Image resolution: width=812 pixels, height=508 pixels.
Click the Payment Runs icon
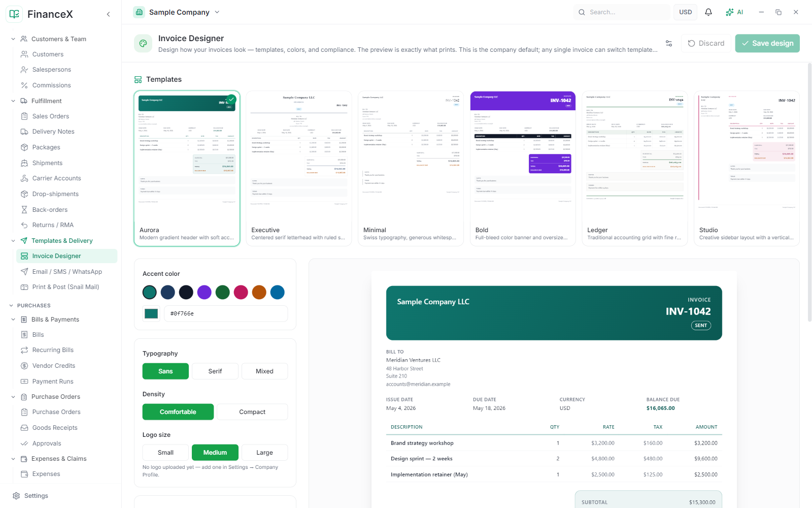[24, 382]
